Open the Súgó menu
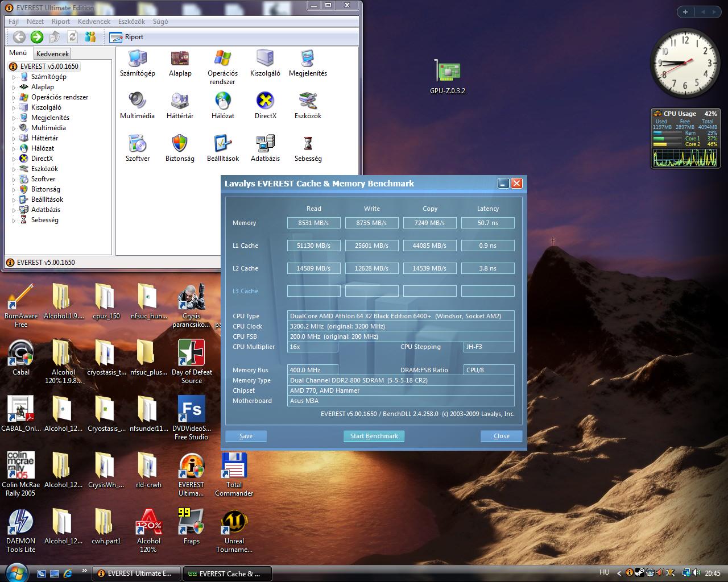Image resolution: width=728 pixels, height=582 pixels. [x=160, y=22]
